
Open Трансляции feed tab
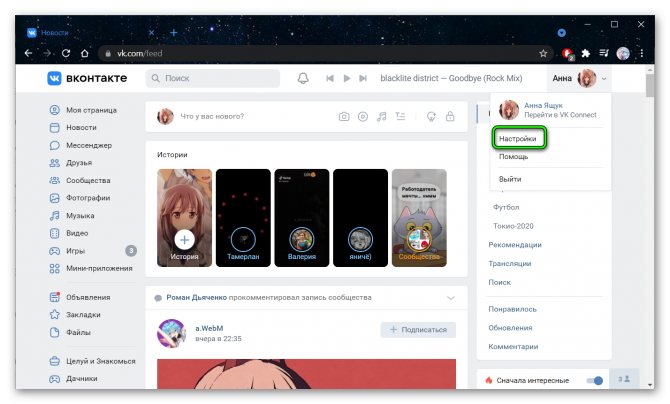point(510,264)
